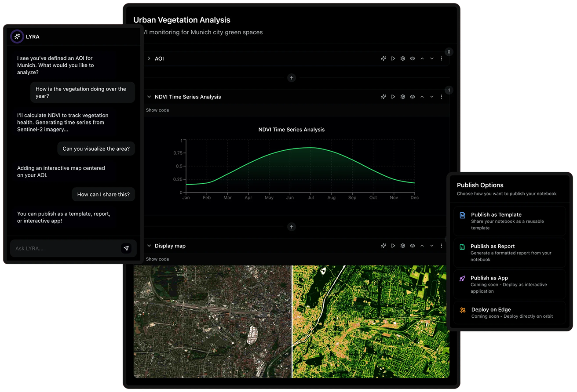The height and width of the screenshot is (392, 577).
Task: Move the Display map cell down
Action: click(x=431, y=246)
